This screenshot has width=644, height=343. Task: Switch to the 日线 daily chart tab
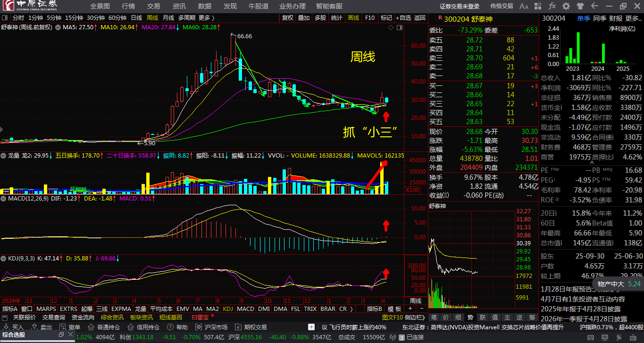click(x=136, y=18)
